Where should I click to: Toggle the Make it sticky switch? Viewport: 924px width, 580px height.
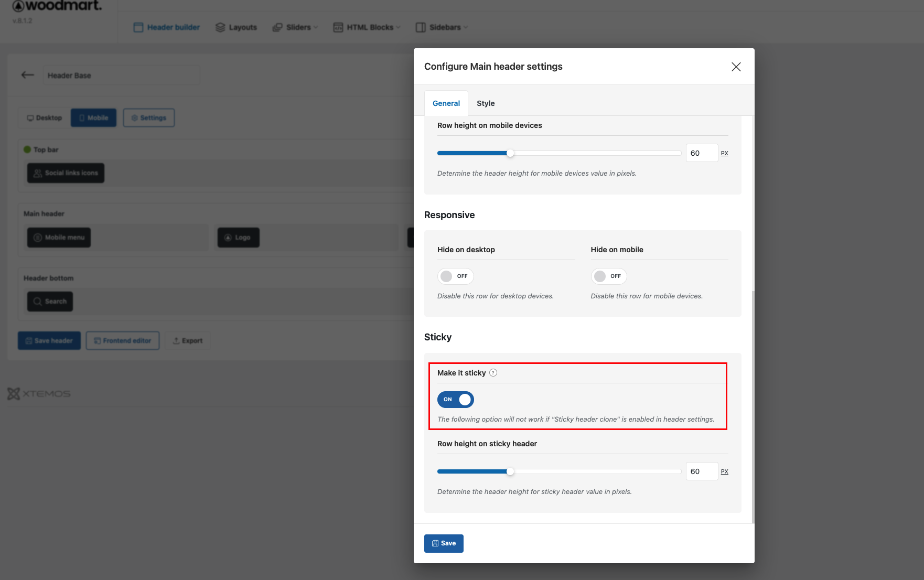tap(456, 400)
